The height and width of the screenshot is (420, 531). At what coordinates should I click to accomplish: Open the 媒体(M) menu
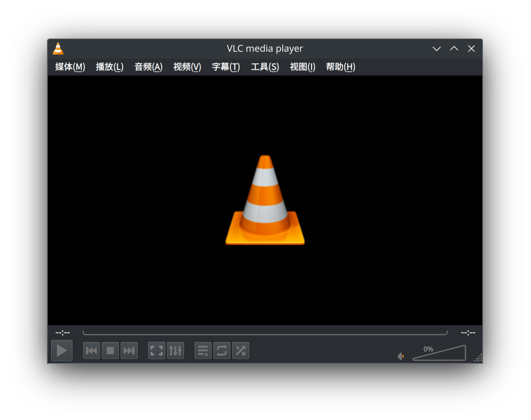click(x=70, y=67)
